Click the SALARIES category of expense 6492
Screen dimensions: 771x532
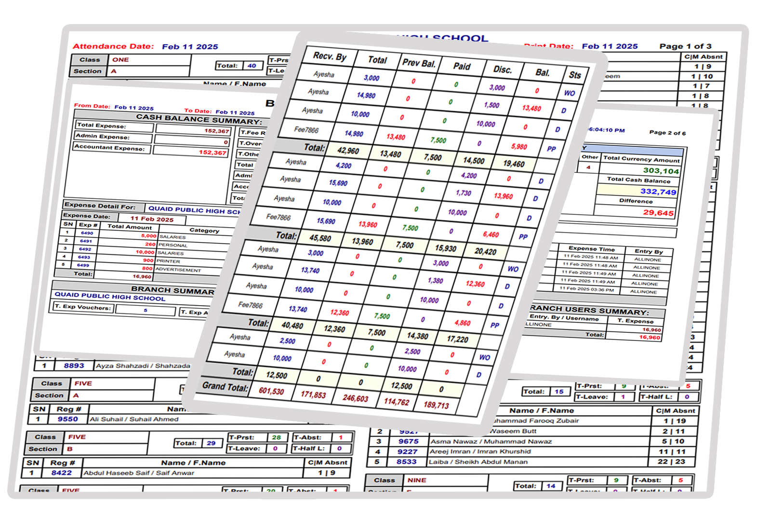pyautogui.click(x=171, y=253)
